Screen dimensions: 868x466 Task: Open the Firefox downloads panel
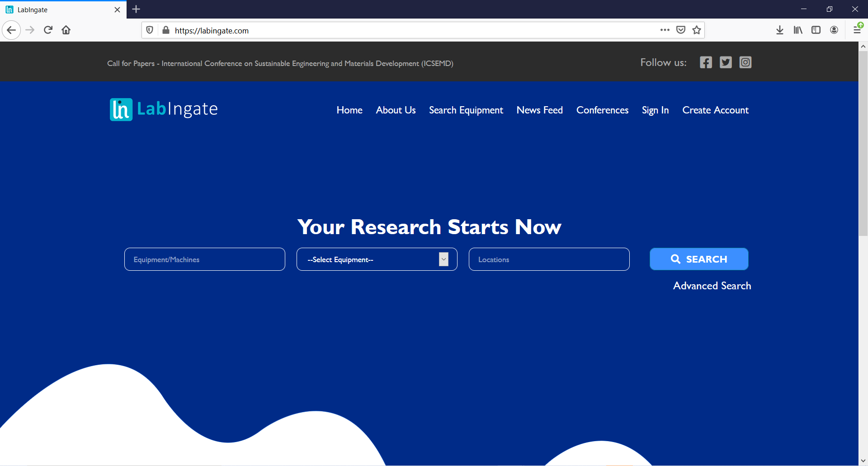tap(780, 30)
